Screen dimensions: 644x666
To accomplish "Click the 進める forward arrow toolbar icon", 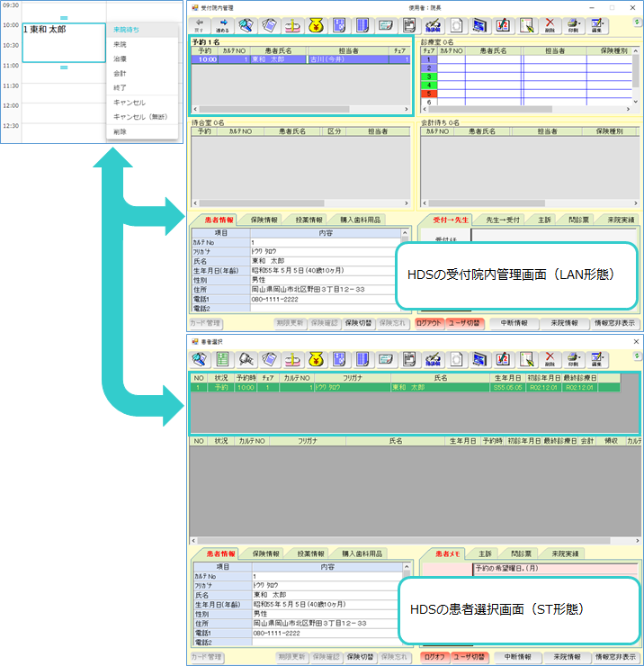I will click(x=222, y=25).
